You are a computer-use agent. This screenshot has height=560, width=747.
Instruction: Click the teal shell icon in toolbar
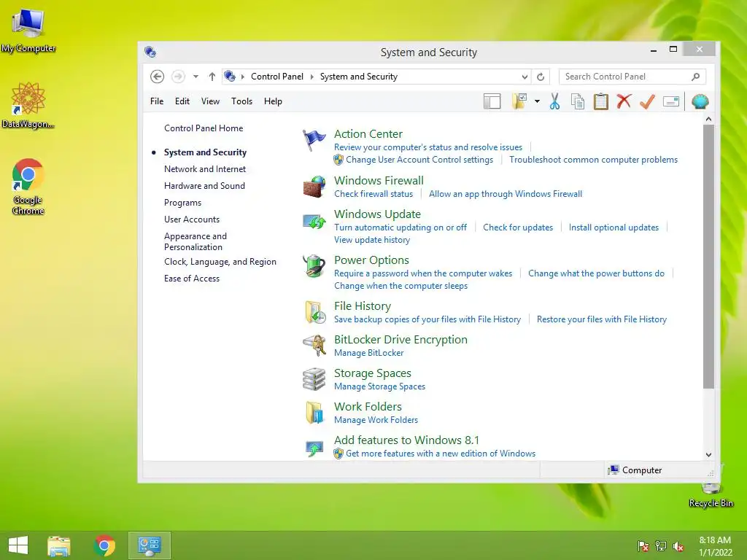[700, 101]
